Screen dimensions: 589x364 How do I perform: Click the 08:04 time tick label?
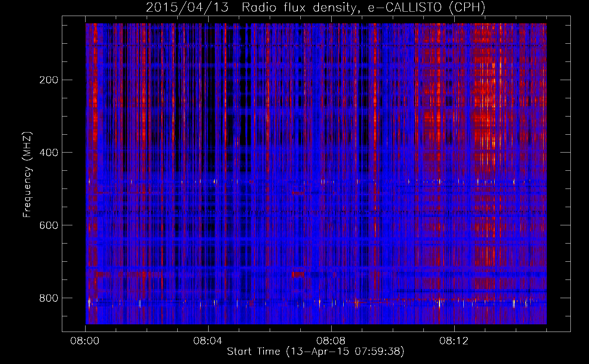click(x=208, y=341)
